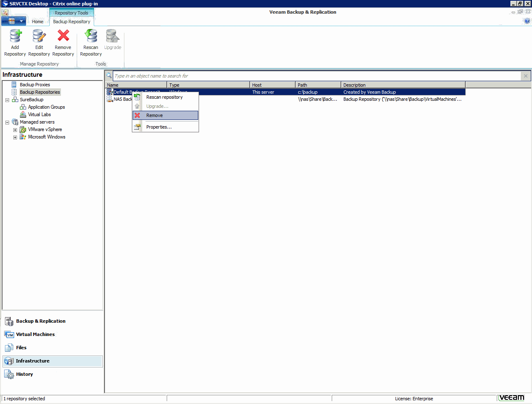Screen dimensions: 532x404
Task: Click the Veeam logo in status bar
Action: (x=512, y=398)
